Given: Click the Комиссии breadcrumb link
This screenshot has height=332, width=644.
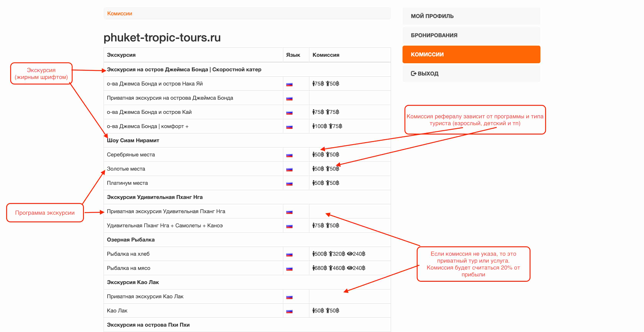Looking at the screenshot, I should pyautogui.click(x=119, y=13).
